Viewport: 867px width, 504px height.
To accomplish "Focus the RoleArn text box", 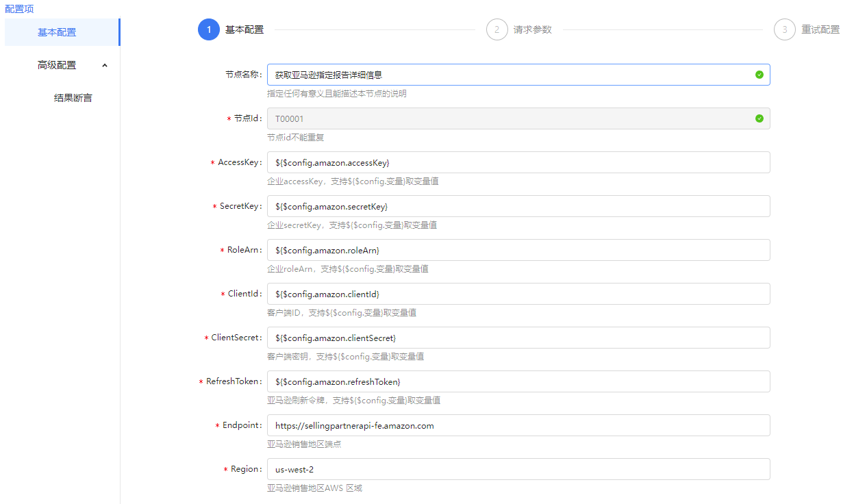I will pyautogui.click(x=518, y=250).
